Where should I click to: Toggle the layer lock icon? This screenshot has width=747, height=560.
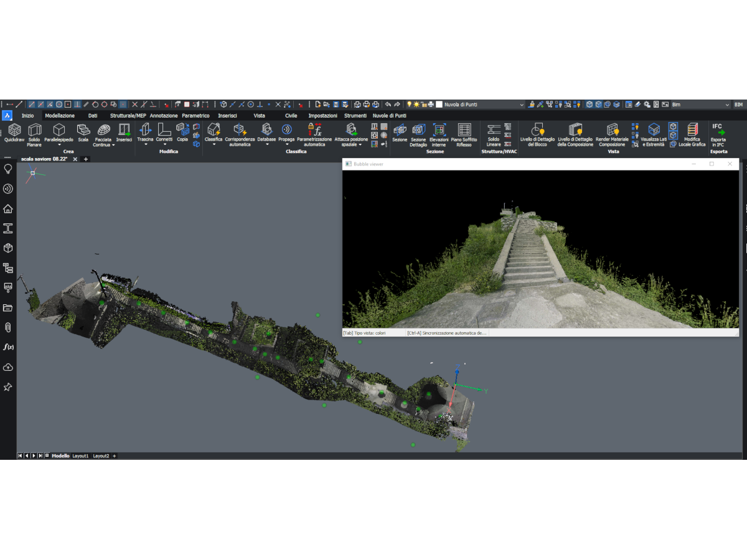[424, 105]
